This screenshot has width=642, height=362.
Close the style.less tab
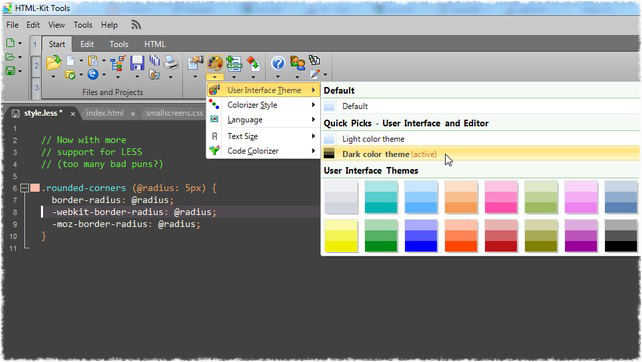pyautogui.click(x=73, y=114)
